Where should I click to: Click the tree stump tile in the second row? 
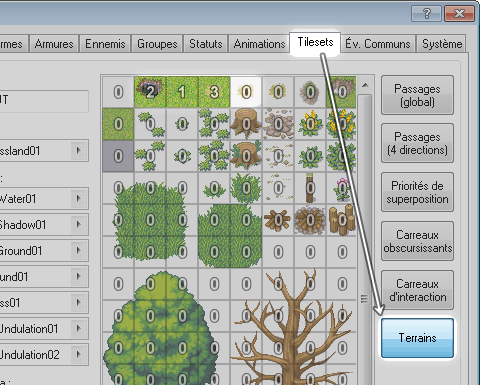click(x=246, y=124)
